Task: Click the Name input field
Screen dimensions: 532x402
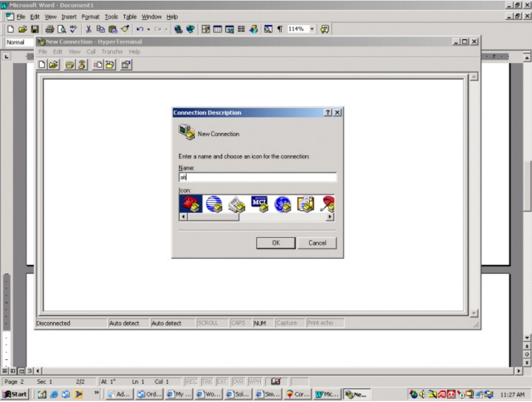Action: coord(258,177)
